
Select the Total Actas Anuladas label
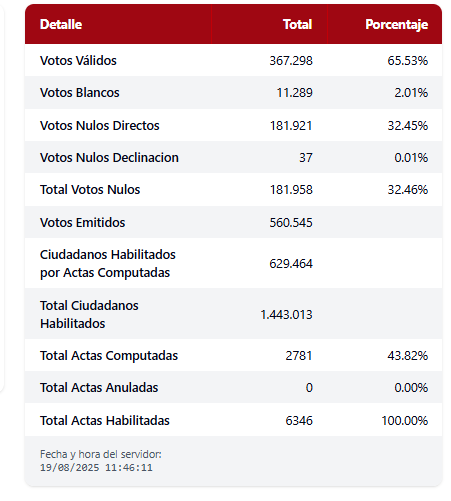(x=99, y=387)
